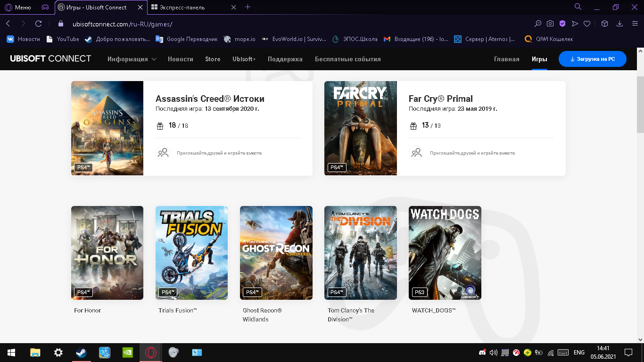Click the rewards gift icon for Assassin's Creed
Viewport: 644px width, 362px height.
pyautogui.click(x=160, y=126)
